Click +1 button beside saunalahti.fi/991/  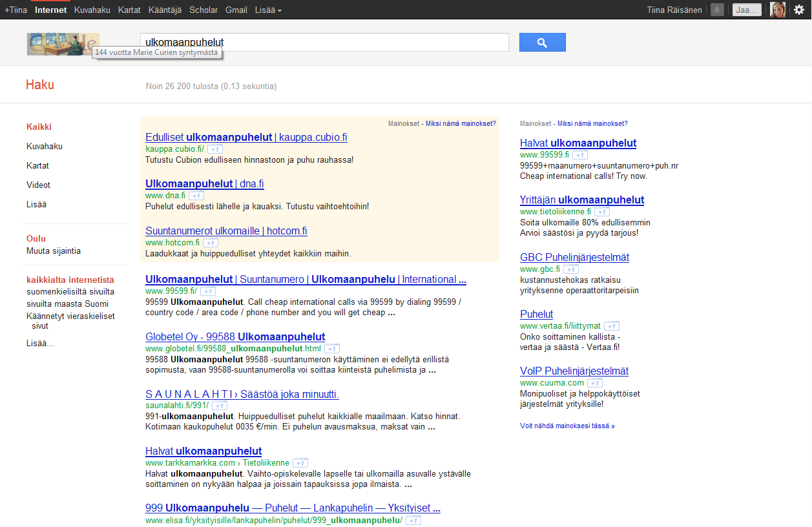220,406
